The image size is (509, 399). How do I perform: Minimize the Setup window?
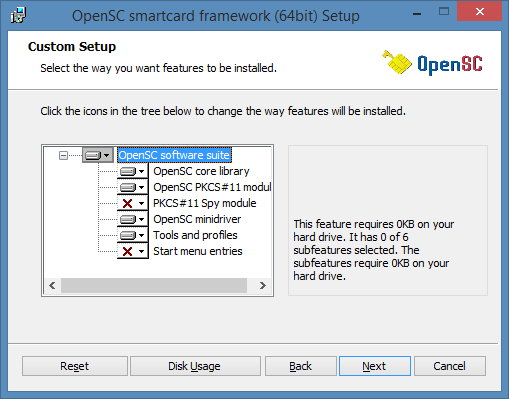(x=417, y=14)
